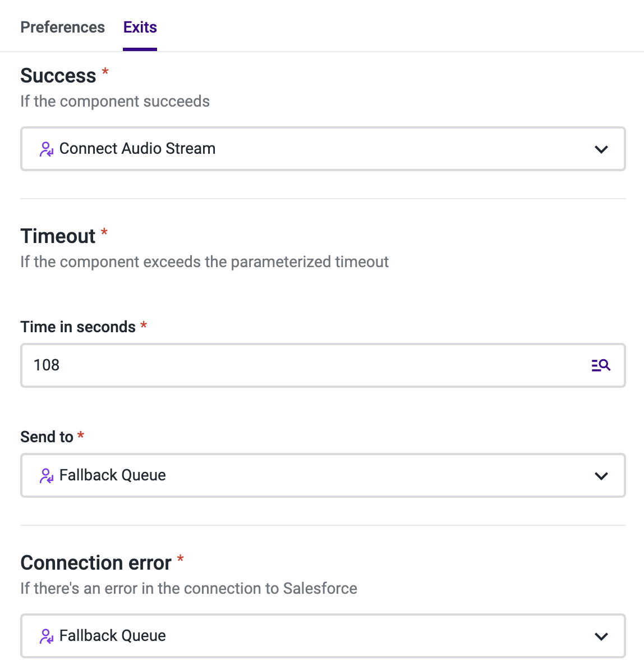
Task: Expand the Connection error dropdown chevron
Action: pos(601,636)
